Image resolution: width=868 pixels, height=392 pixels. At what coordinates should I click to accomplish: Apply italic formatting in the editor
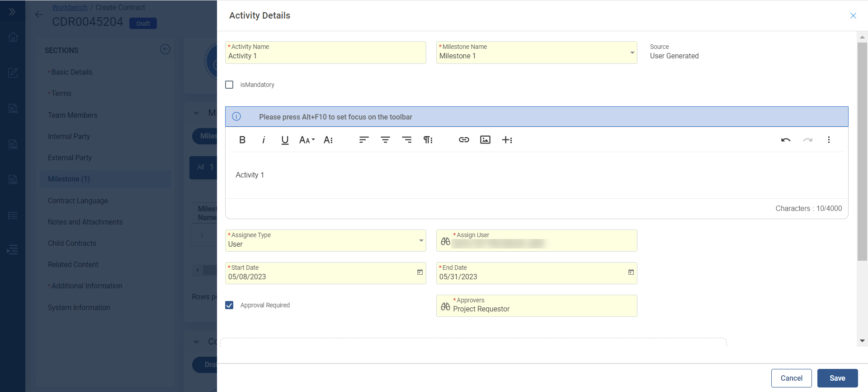[264, 140]
